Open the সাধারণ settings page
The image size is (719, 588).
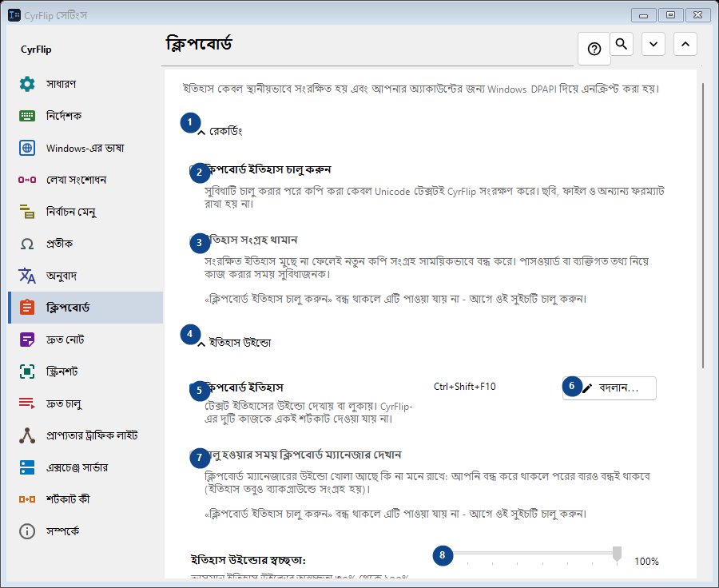click(x=85, y=84)
